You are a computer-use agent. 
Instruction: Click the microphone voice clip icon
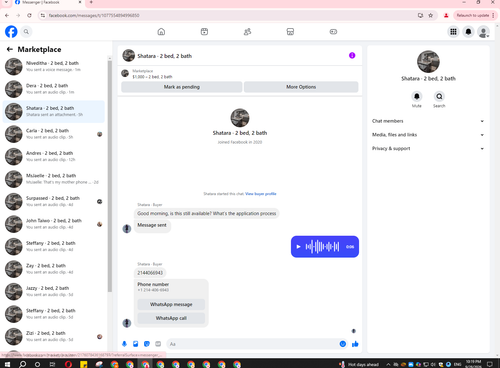coord(124,344)
